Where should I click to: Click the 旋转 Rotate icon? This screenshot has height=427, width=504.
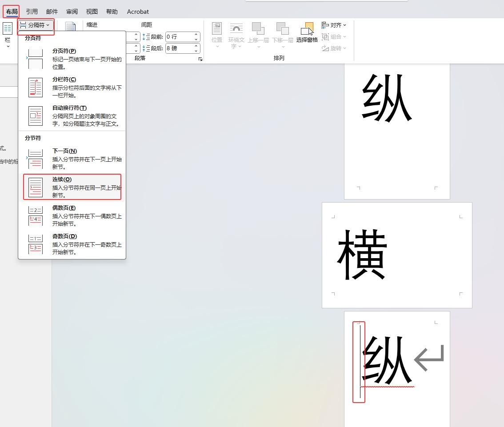pyautogui.click(x=326, y=48)
